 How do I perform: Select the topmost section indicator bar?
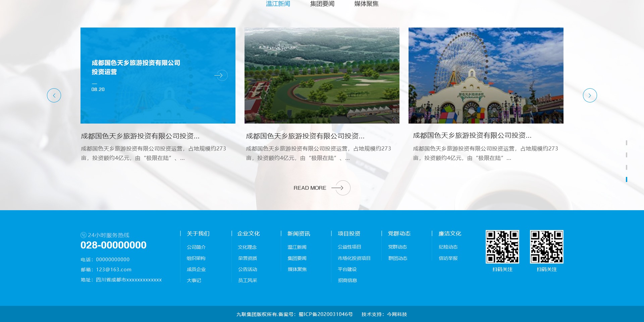626,143
